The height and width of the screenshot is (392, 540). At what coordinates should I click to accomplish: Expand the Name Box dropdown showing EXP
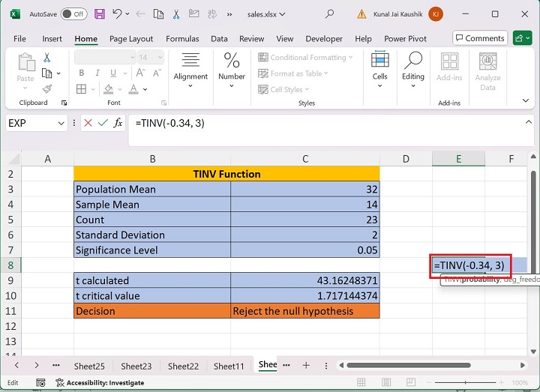[x=61, y=123]
